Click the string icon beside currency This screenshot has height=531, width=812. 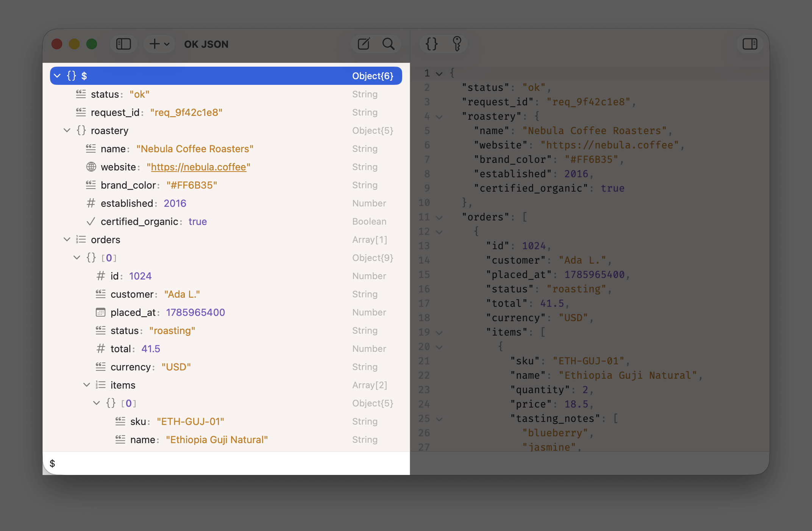click(x=101, y=367)
